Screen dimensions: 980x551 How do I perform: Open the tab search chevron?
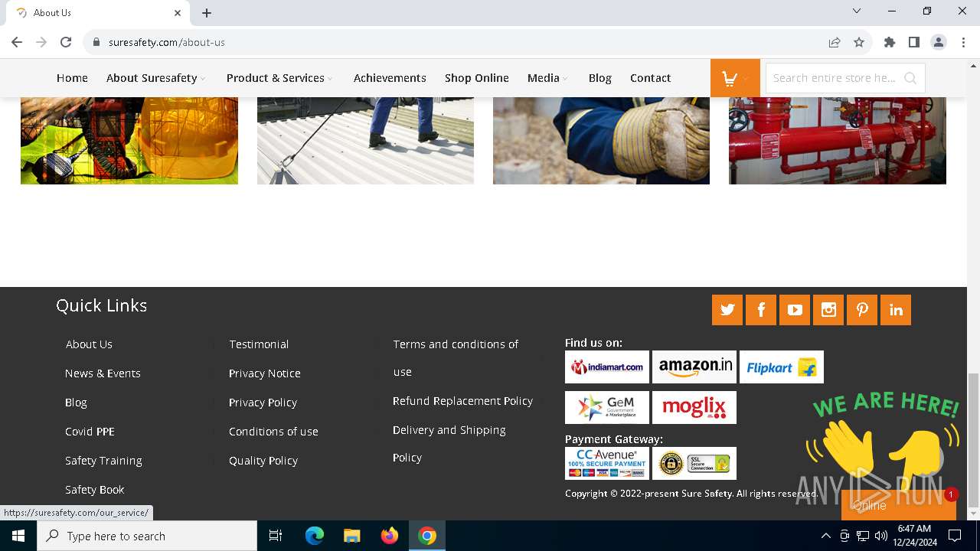click(x=857, y=11)
